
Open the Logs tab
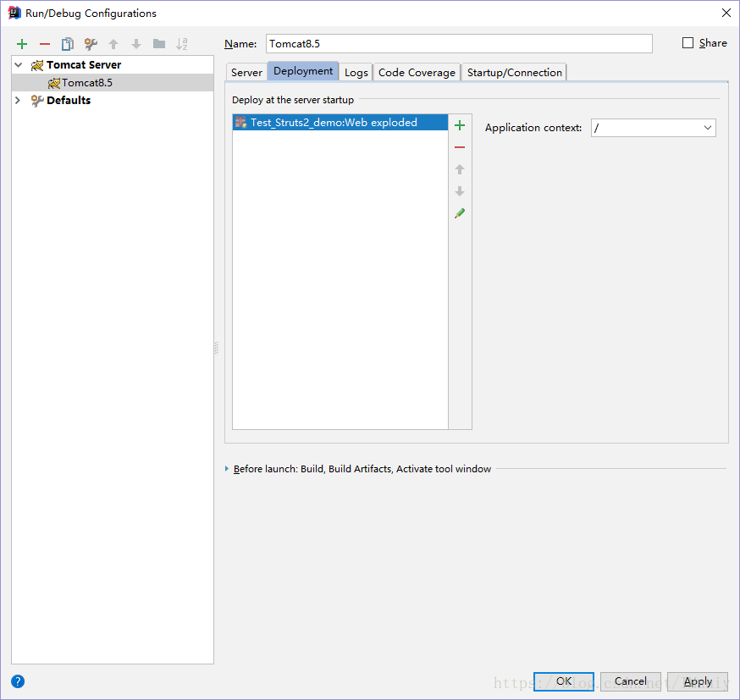click(x=356, y=72)
